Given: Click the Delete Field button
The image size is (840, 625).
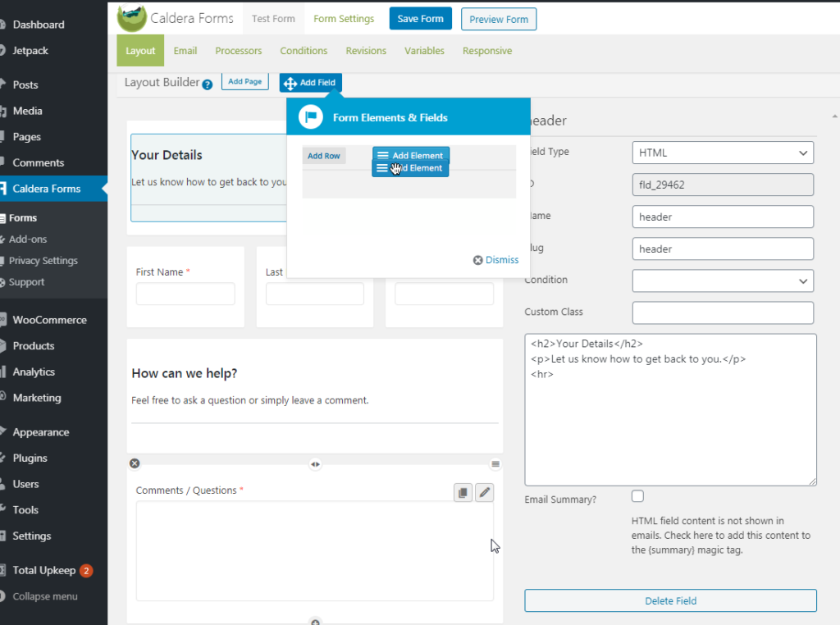Looking at the screenshot, I should coord(670,600).
